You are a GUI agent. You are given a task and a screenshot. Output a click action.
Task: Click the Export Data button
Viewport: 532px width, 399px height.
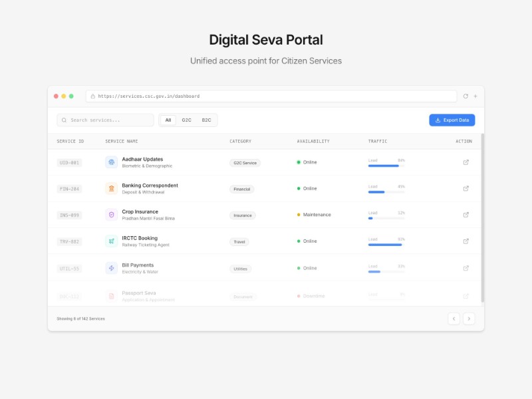click(452, 120)
